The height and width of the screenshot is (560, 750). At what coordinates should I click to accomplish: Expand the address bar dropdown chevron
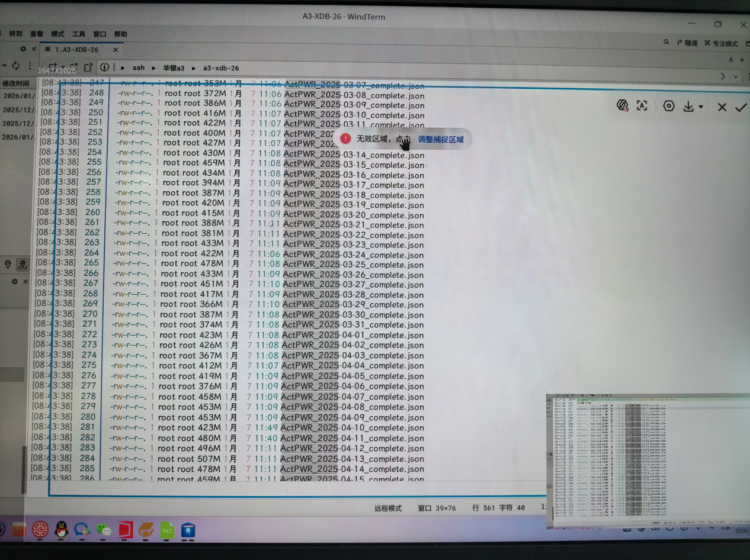(x=736, y=76)
